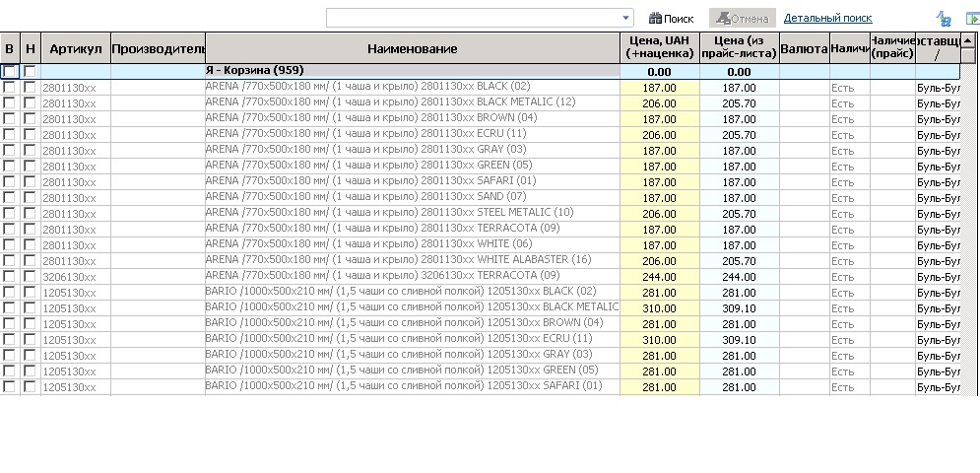Tick the H checkbox for ARENA SAND (07)
Viewport: 980px width, 473px height.
coord(30,198)
